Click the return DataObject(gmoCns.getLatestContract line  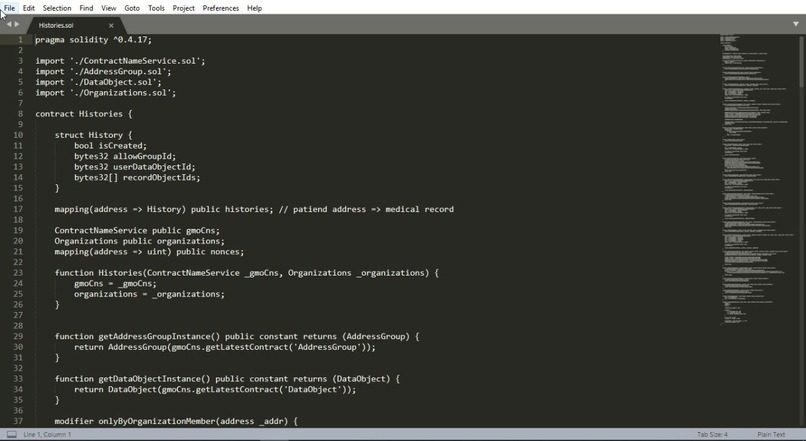tap(215, 389)
